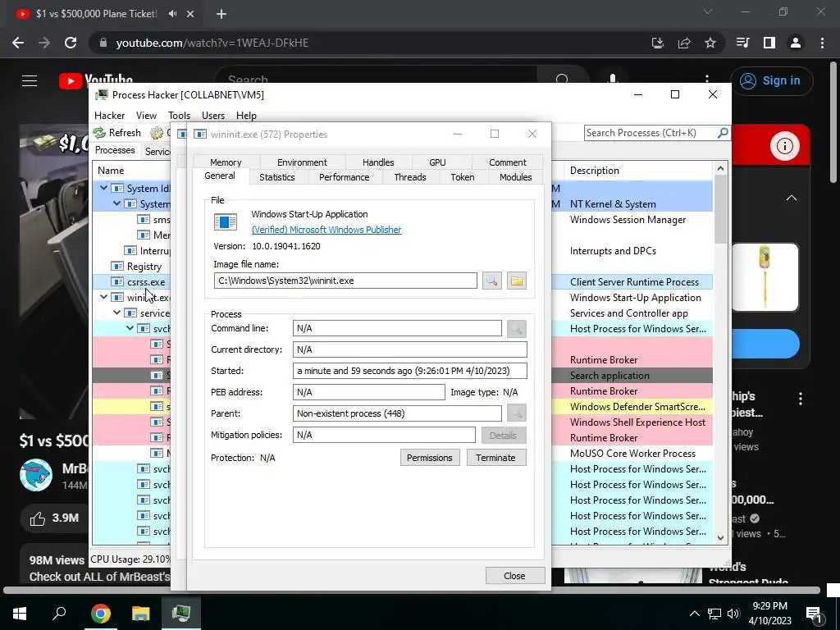Open Chrome tab search dropdown
840x630 pixels.
pos(708,11)
